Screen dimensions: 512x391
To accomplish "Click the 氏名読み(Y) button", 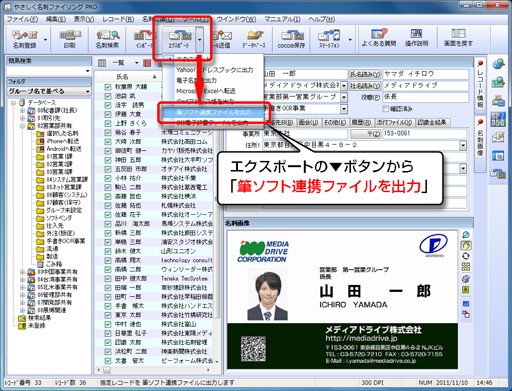I will pyautogui.click(x=365, y=74).
